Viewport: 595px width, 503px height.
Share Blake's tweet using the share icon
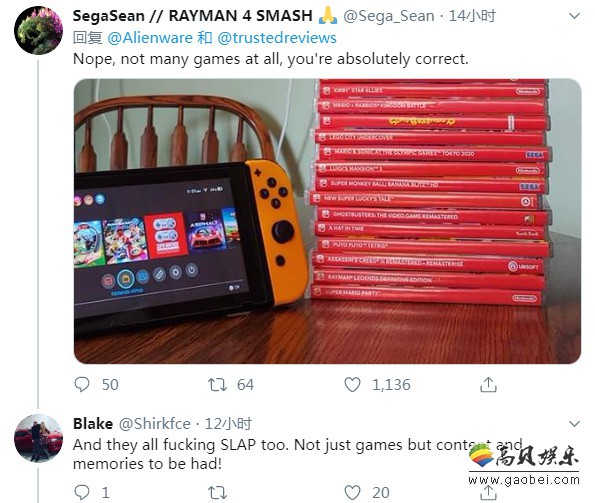488,493
